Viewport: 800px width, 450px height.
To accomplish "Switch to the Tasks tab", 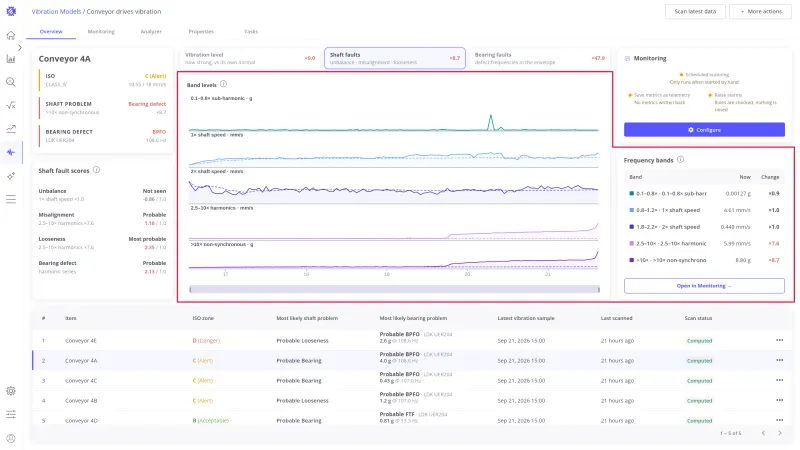I will pyautogui.click(x=251, y=32).
